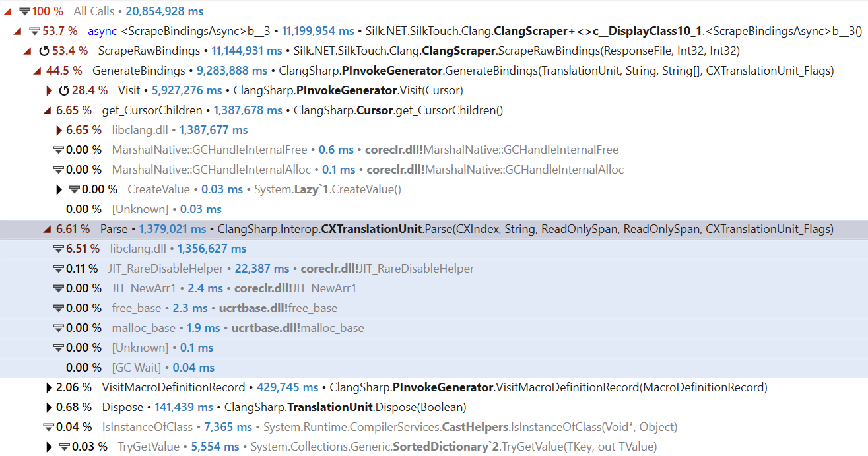The image size is (868, 456).
Task: Click the filter icon on free_base row
Action: 58,308
